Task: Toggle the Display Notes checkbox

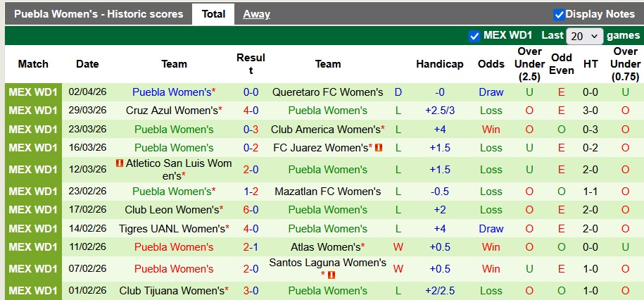Action: tap(560, 14)
